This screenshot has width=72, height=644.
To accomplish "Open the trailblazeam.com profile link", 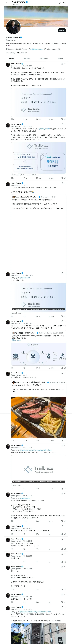I will 36,49.
